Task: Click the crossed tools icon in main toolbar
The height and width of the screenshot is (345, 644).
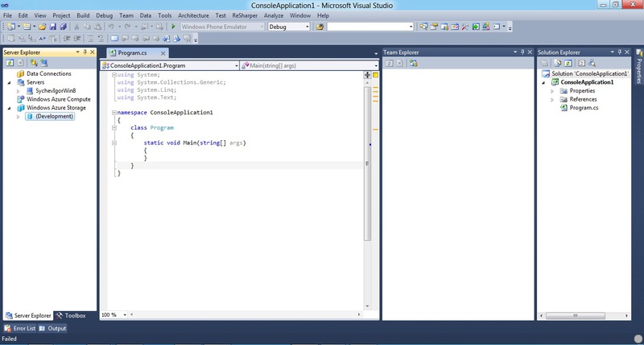Action: [x=465, y=27]
